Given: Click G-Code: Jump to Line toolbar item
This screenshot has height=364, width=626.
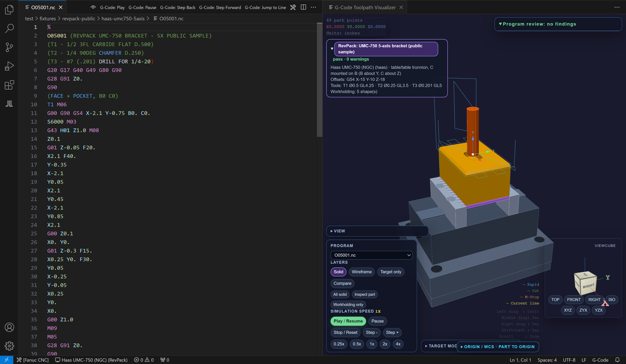Looking at the screenshot, I should [265, 7].
